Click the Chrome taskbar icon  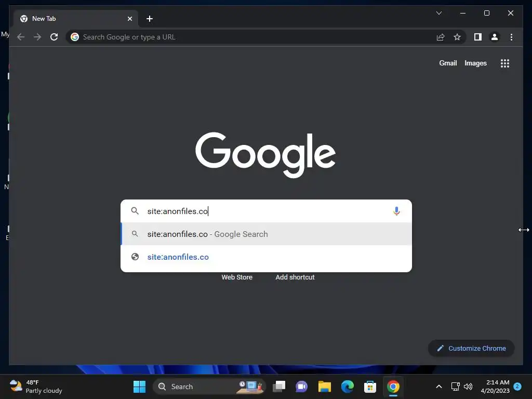point(393,387)
